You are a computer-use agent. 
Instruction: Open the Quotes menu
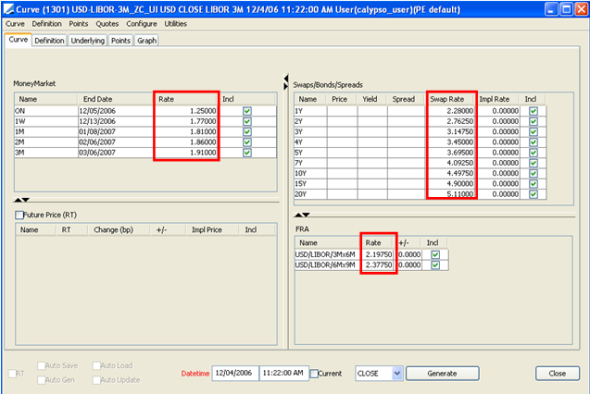107,24
